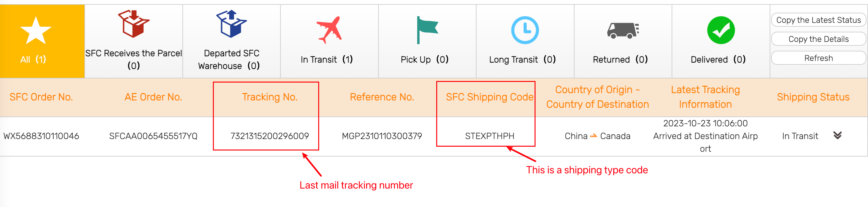Click the blue clock Long Transit icon
This screenshot has width=868, height=207.
[x=525, y=30]
